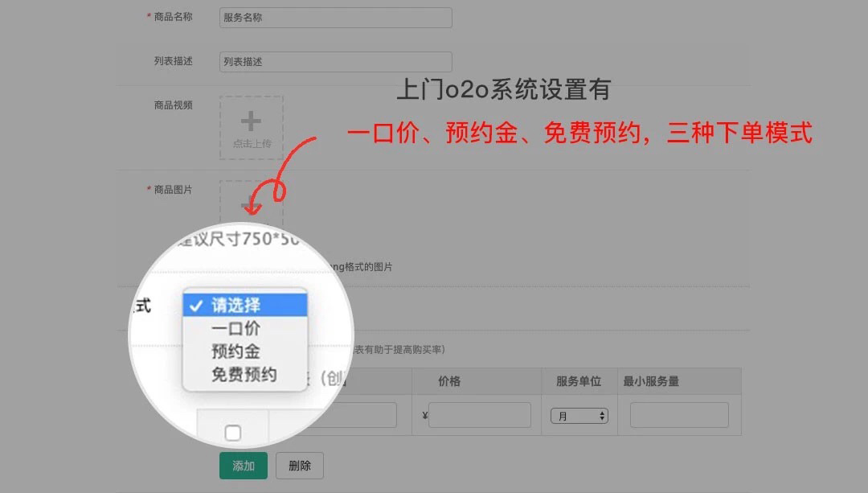Open the 服务单位 dropdown showing 月
The width and height of the screenshot is (868, 493).
(579, 416)
